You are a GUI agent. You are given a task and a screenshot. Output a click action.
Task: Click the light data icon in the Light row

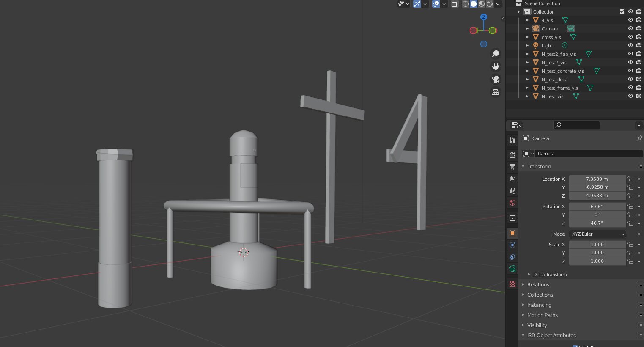(565, 46)
